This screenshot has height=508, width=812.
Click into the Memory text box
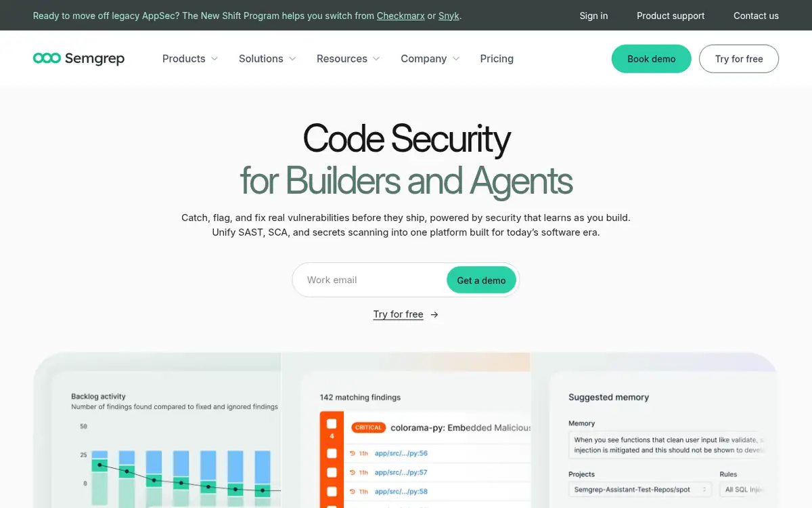point(666,445)
